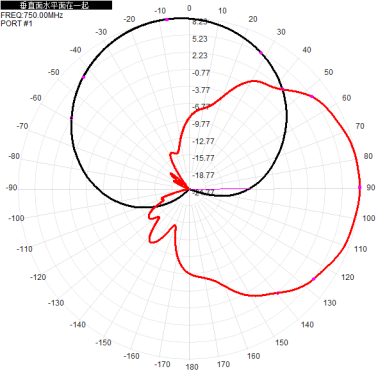Click the positive 130 degree angle label

[330, 303]
